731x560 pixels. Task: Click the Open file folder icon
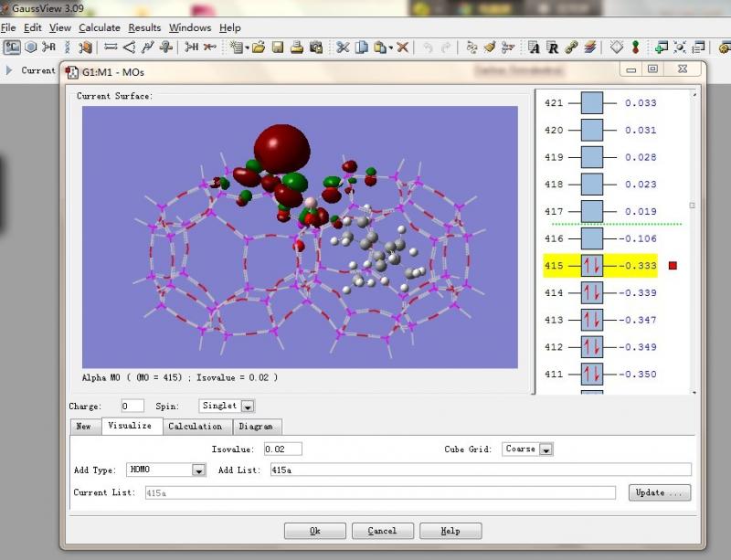click(x=259, y=47)
